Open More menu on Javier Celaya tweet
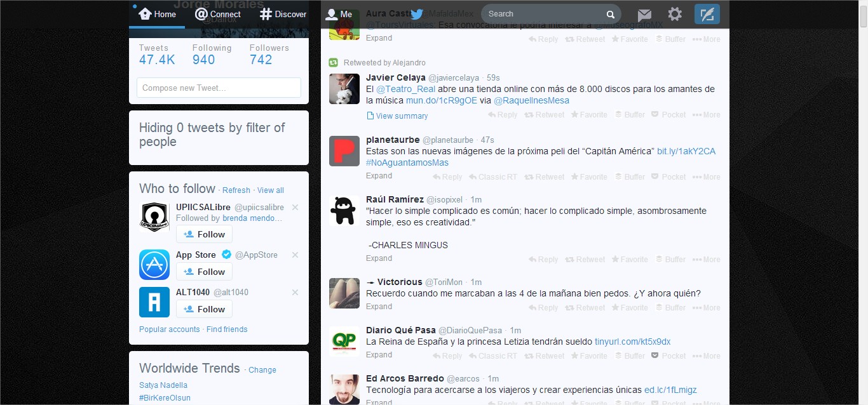 (x=707, y=115)
